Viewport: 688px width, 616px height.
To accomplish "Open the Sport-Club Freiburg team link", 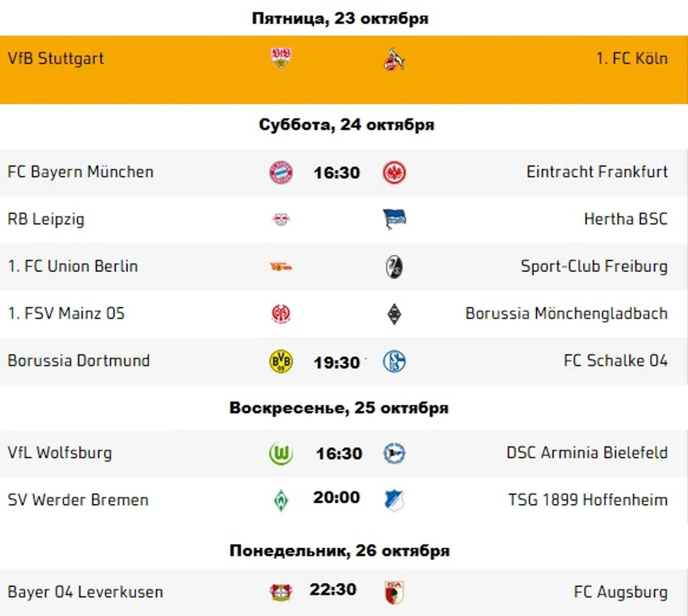I will coord(594,266).
